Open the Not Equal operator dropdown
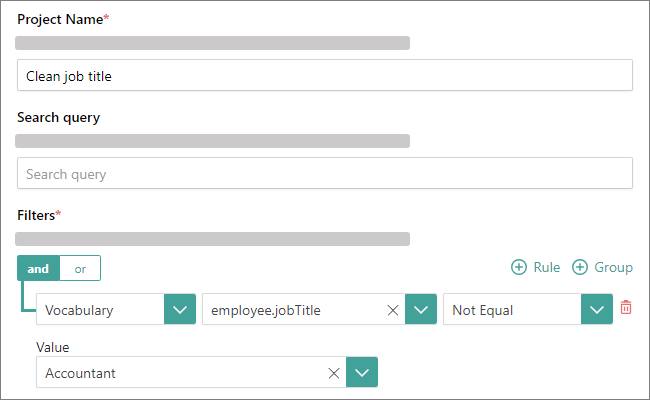 coord(596,310)
